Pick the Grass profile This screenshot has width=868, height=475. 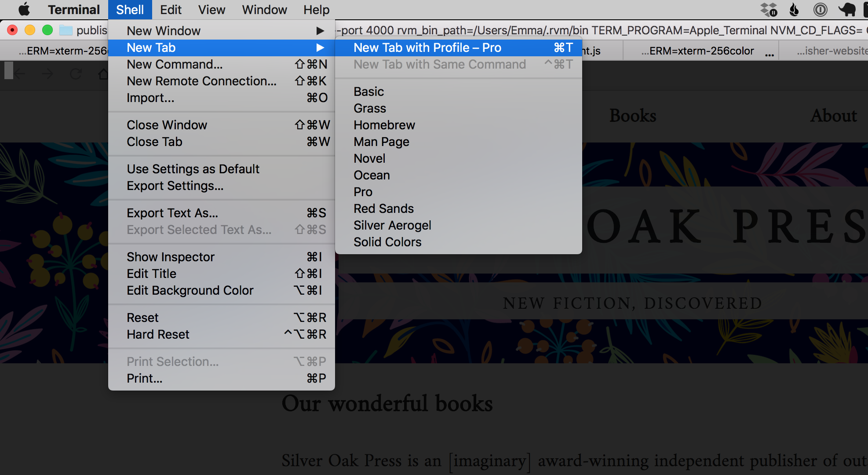click(x=459, y=108)
